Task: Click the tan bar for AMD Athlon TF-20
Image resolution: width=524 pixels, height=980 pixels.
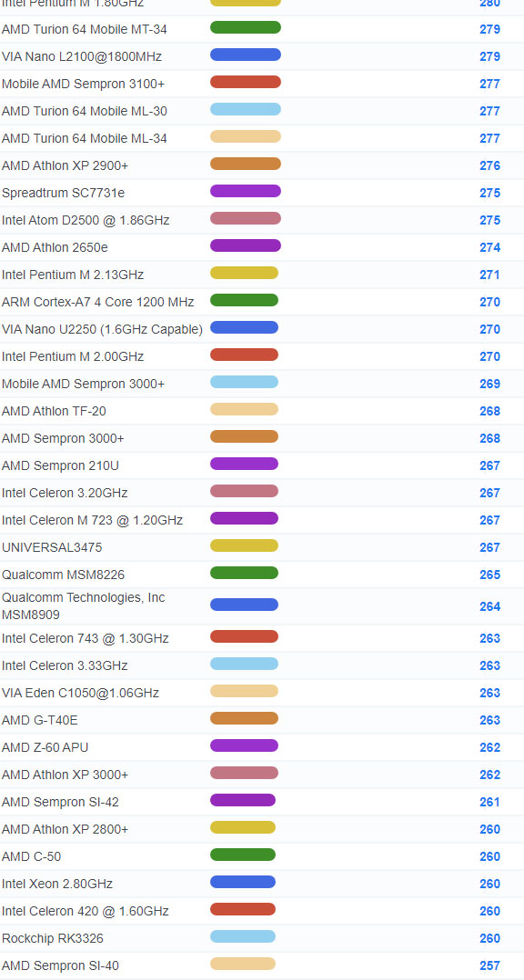Action: point(245,409)
